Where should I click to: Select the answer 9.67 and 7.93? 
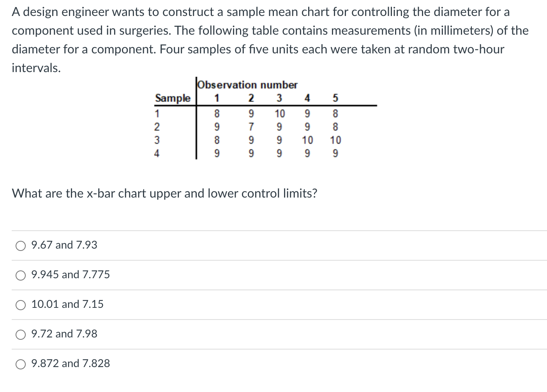pyautogui.click(x=20, y=245)
